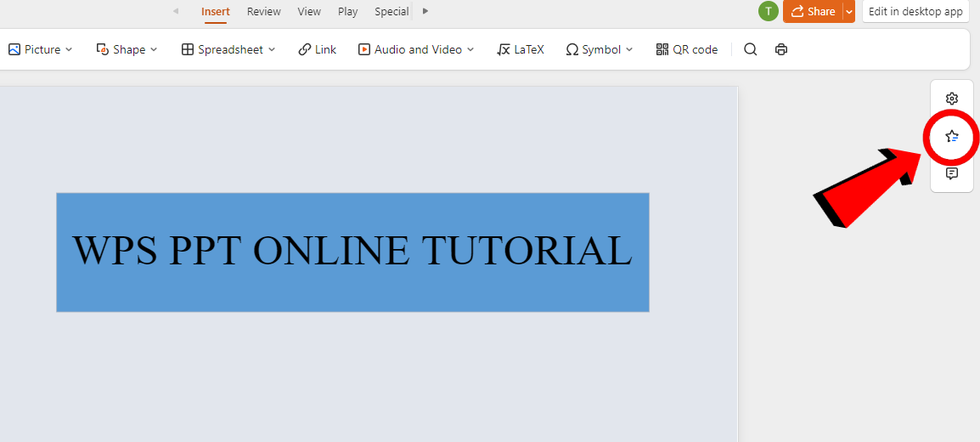This screenshot has height=442, width=980.
Task: Click the green T user avatar
Action: 769,11
